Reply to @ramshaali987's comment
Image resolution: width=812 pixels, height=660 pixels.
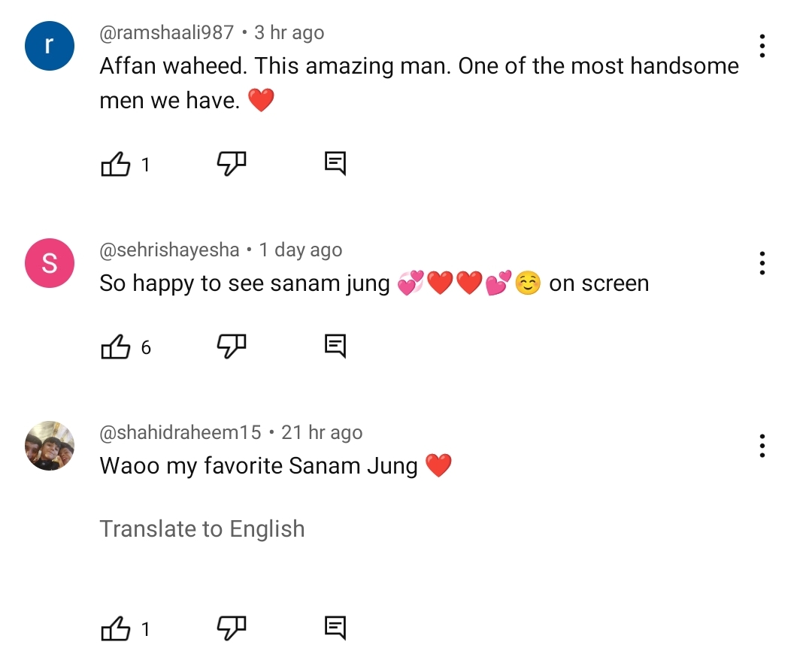[x=335, y=163]
